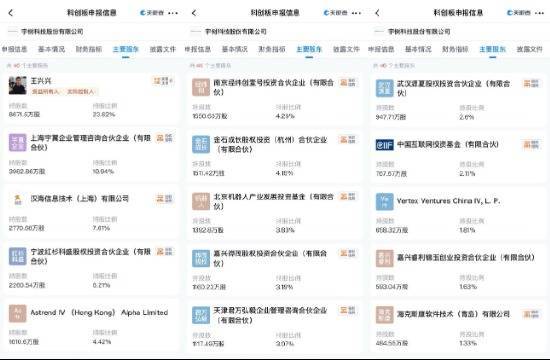Click the purple logo of 上海宇翼企业管理咨询合伙企业
The width and height of the screenshot is (550, 360).
point(18,142)
